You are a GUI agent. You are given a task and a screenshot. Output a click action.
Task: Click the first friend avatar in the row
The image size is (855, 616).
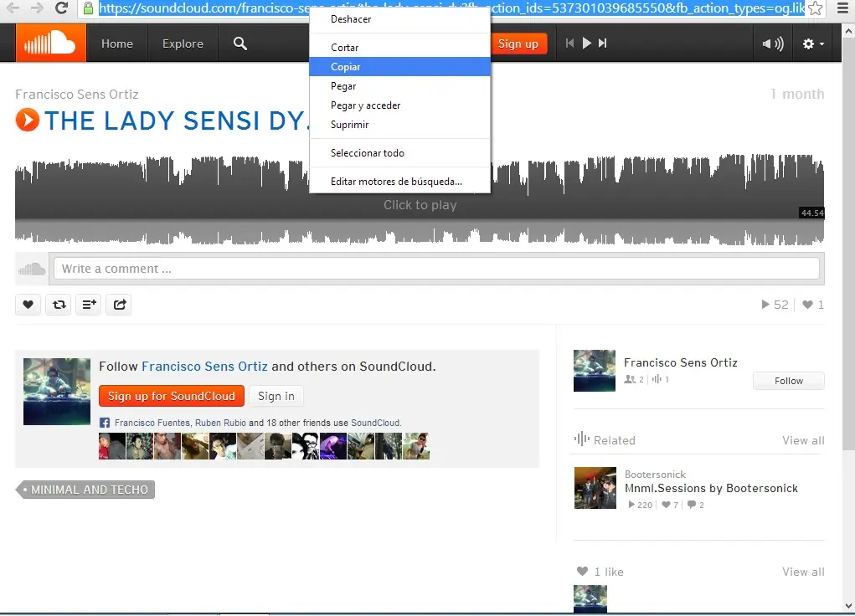[x=111, y=446]
